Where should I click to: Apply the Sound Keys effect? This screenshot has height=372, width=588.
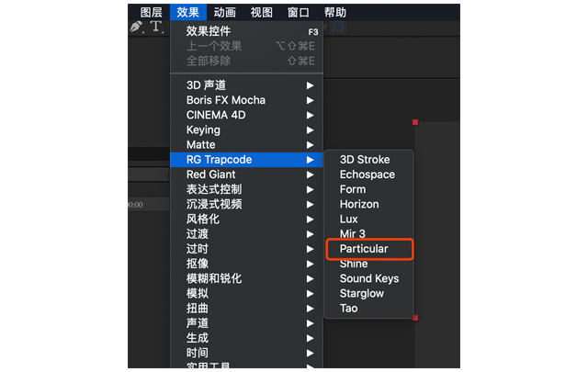tap(369, 278)
